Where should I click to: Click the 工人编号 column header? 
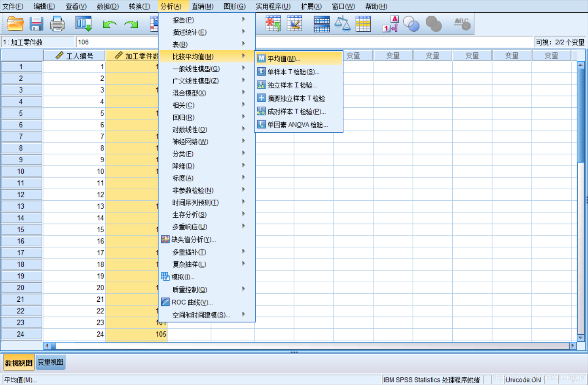(74, 56)
